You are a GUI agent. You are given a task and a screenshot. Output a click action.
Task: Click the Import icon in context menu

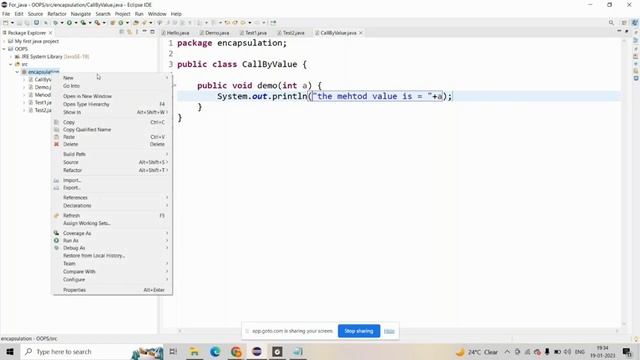coord(56,180)
